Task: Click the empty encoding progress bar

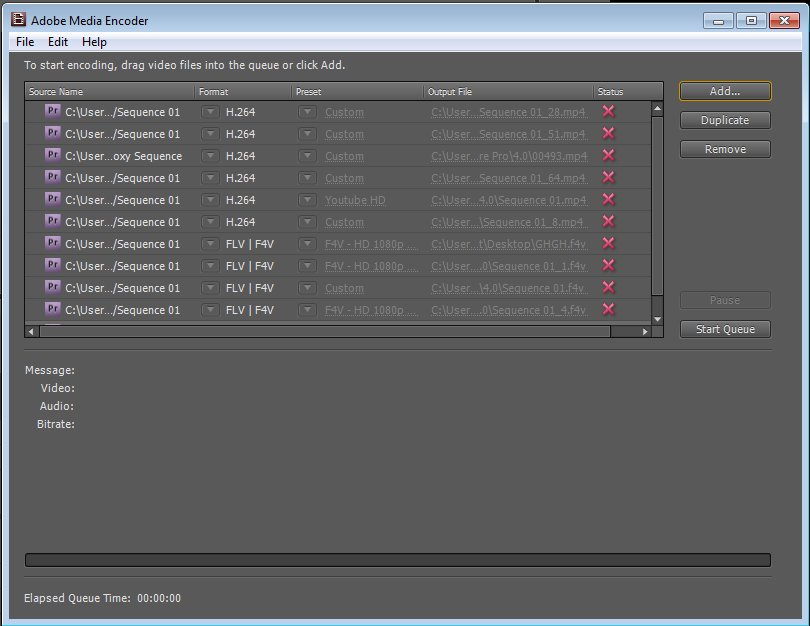Action: (398, 560)
